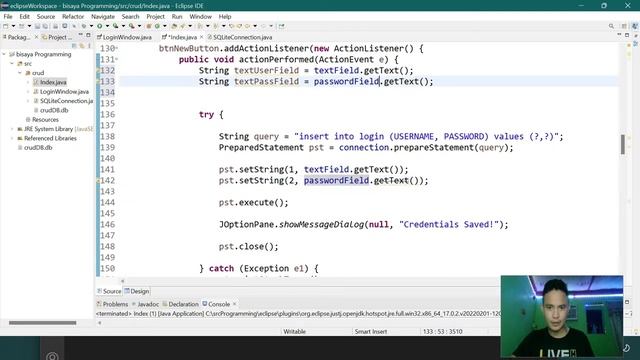
Task: Open the Project menu
Action: click(x=156, y=16)
